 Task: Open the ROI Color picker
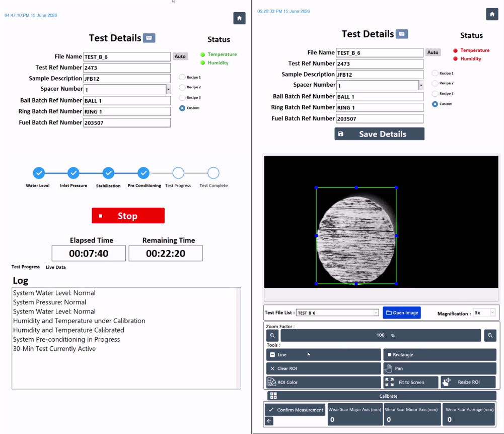pos(323,382)
